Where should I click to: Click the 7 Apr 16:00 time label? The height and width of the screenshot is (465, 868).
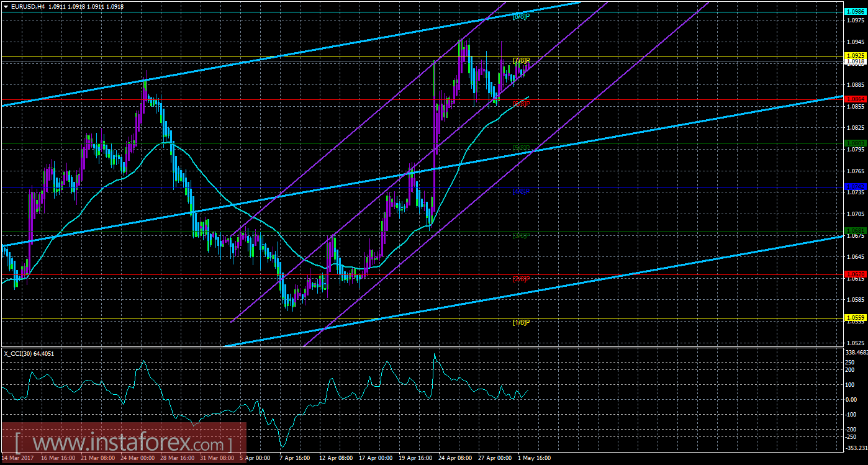point(296,458)
